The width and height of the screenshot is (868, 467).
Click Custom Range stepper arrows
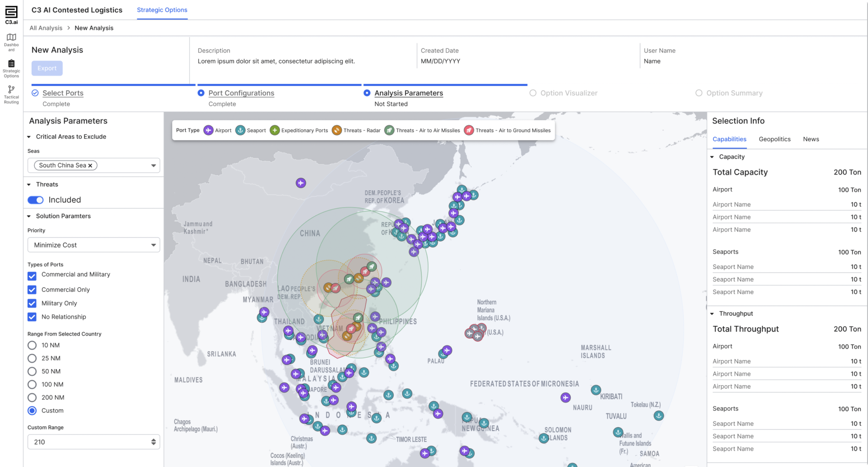coord(153,442)
